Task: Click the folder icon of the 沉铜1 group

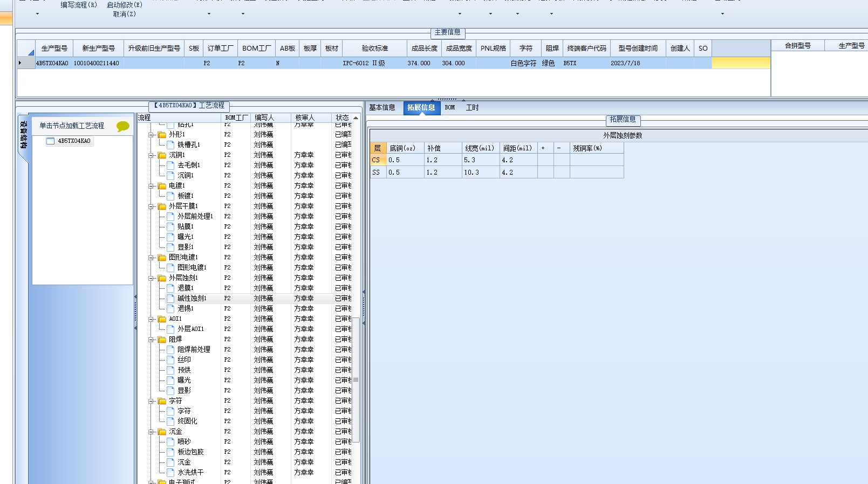Action: point(162,155)
